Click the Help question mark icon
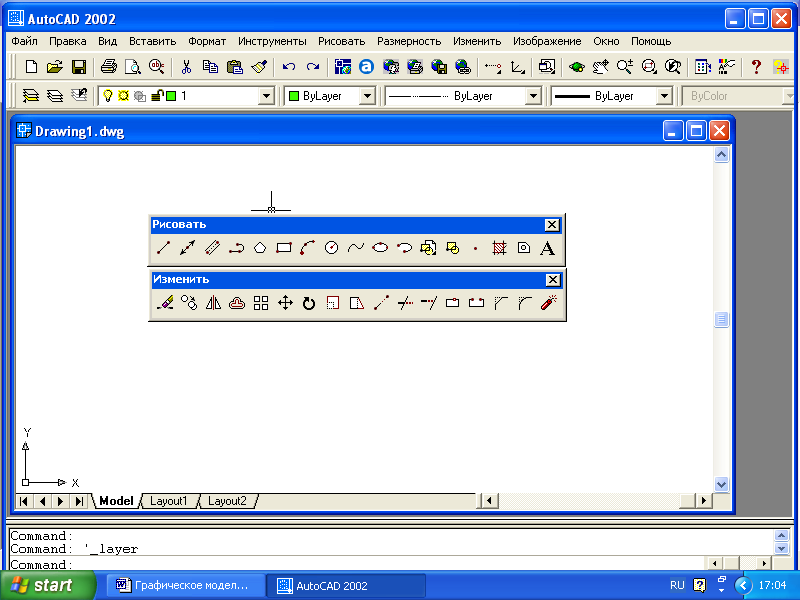The height and width of the screenshot is (600, 800). click(x=756, y=67)
